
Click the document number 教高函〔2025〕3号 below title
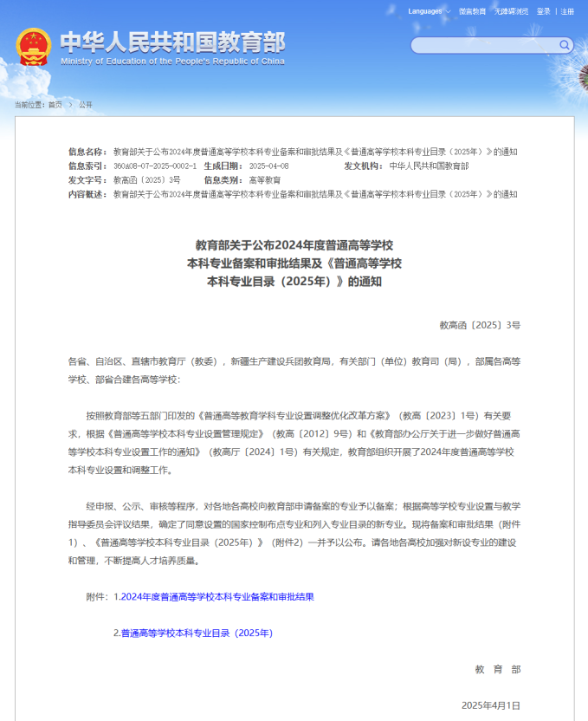tap(480, 325)
